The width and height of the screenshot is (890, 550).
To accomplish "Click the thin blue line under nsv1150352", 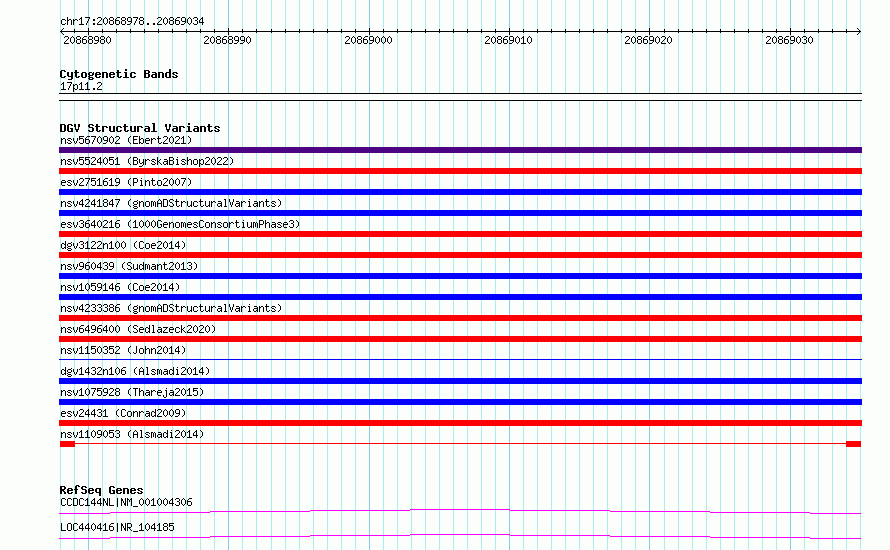I will coord(460,359).
